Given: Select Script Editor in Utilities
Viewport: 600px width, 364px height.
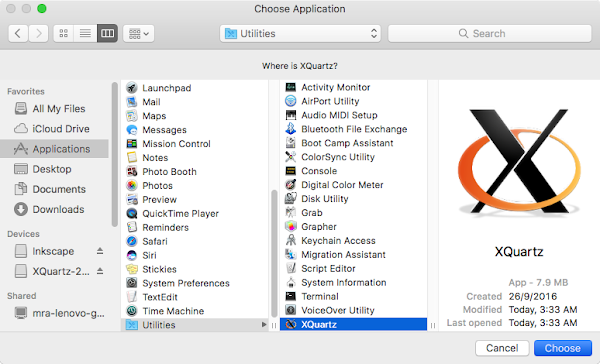Looking at the screenshot, I should (354, 268).
